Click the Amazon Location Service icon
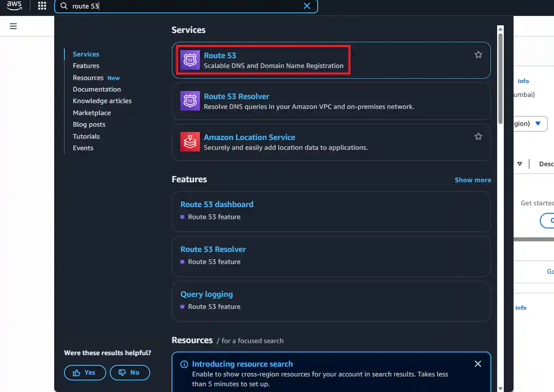Screen dimensions: 554x392 tap(190, 142)
